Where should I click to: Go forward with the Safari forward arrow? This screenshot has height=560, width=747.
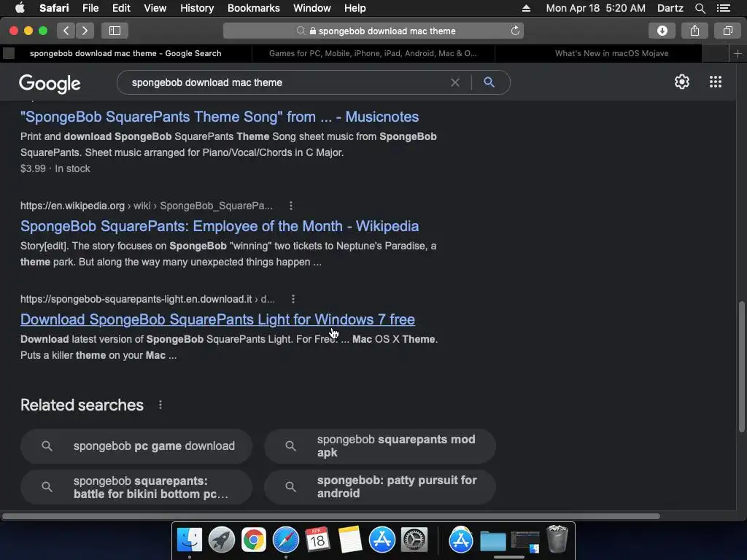click(x=85, y=31)
